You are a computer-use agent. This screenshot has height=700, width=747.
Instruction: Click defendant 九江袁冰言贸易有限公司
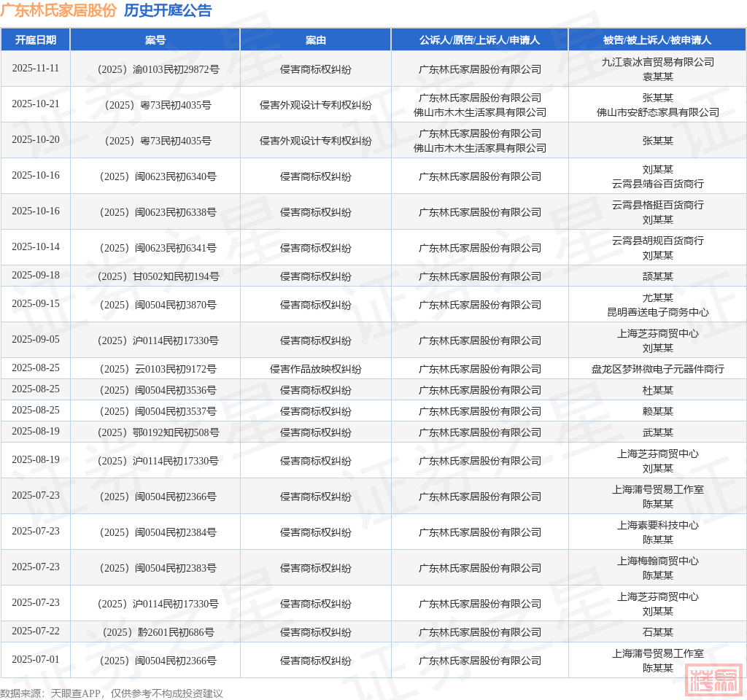[x=657, y=62]
